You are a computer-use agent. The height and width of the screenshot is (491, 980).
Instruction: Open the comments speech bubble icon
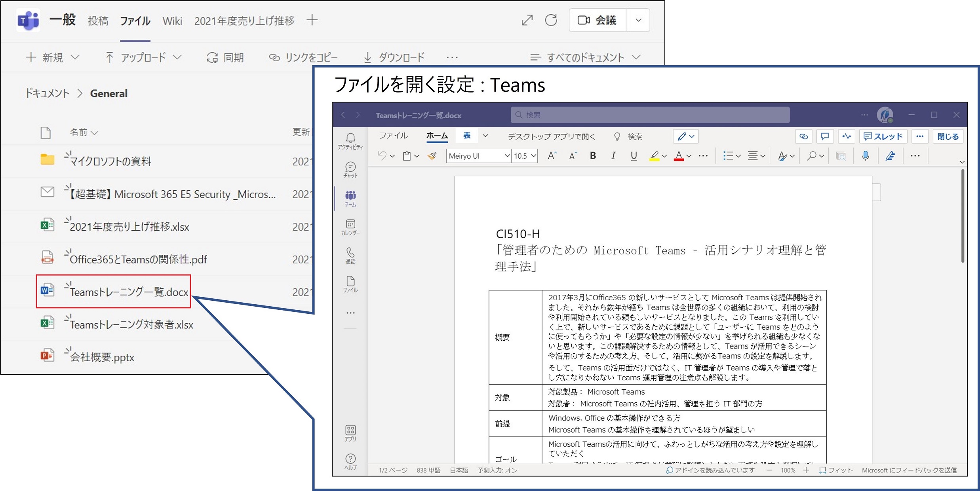pos(825,136)
